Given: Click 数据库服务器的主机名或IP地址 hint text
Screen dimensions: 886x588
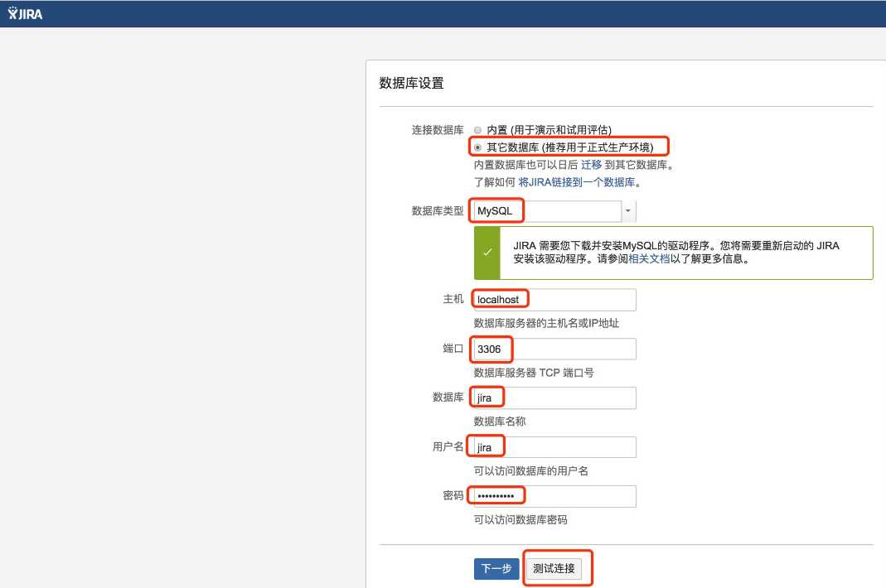Looking at the screenshot, I should (x=546, y=323).
